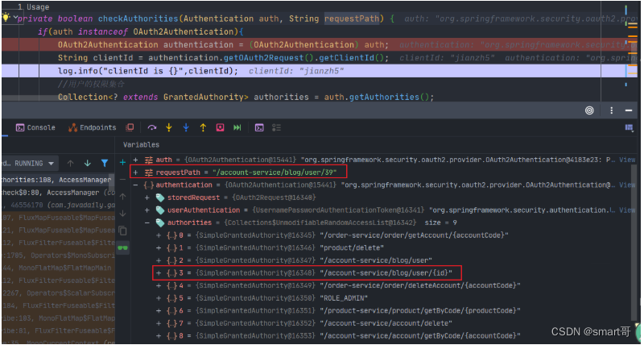
Task: Click View link on auth row
Action: tap(627, 160)
